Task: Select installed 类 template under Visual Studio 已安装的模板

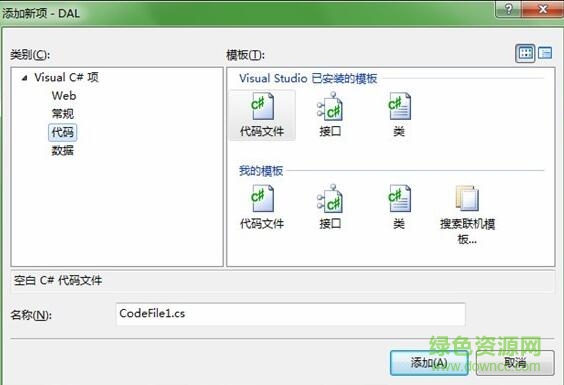Action: pyautogui.click(x=399, y=115)
